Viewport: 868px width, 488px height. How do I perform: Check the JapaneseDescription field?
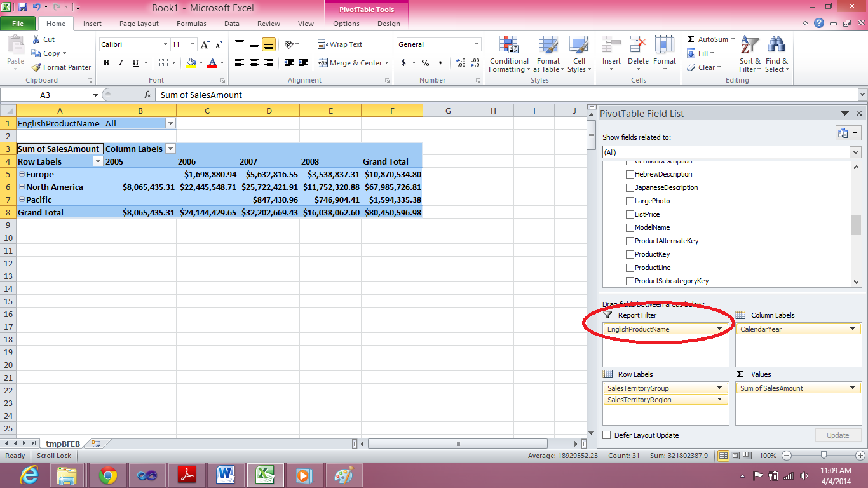[630, 187]
